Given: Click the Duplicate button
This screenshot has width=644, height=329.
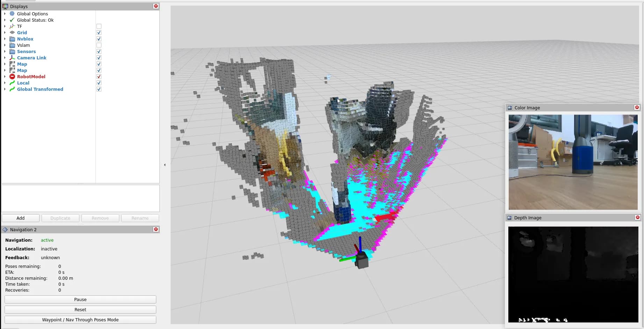Looking at the screenshot, I should (60, 218).
